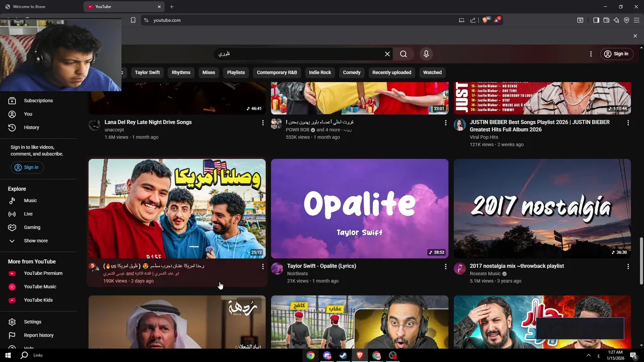The width and height of the screenshot is (644, 362).
Task: Start voice search with microphone icon
Action: coord(426,54)
